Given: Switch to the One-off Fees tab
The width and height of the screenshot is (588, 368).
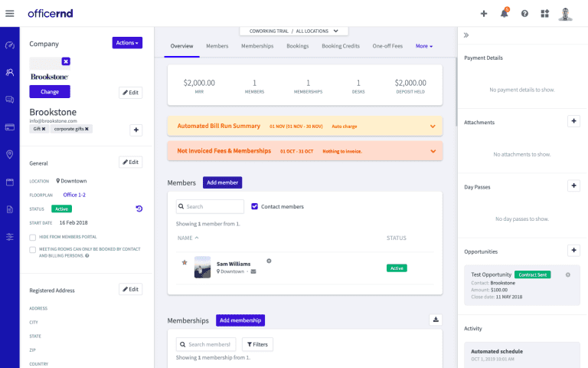Looking at the screenshot, I should [x=387, y=46].
